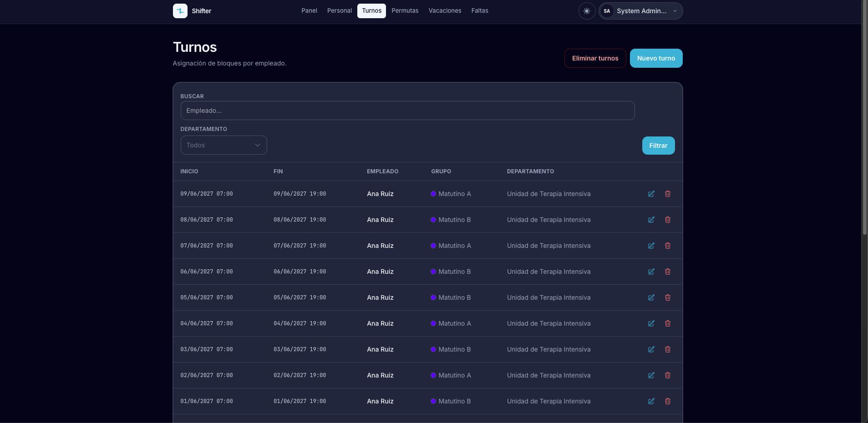Focus the Empleado search field
The height and width of the screenshot is (423, 868).
[407, 111]
